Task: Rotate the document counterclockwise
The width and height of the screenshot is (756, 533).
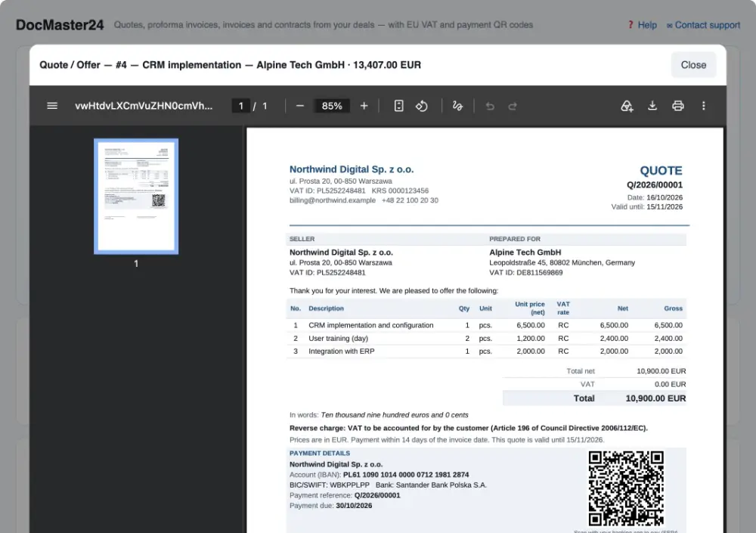Action: coord(422,106)
